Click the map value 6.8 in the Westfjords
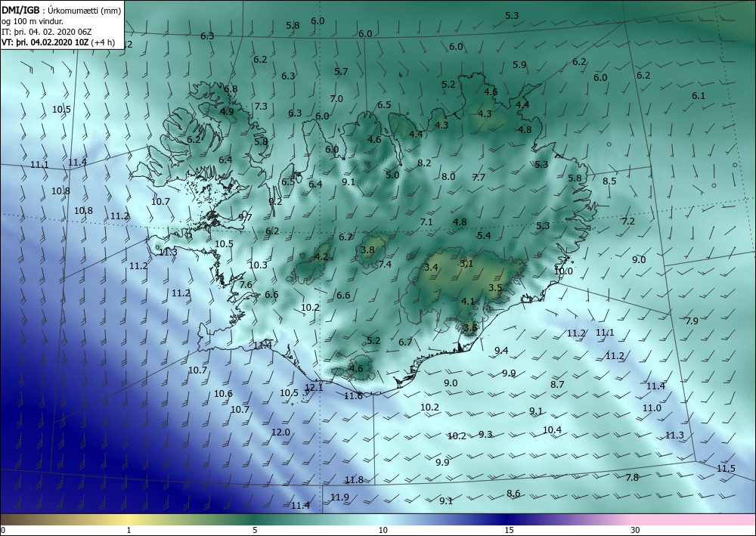The image size is (756, 536). coord(231,88)
